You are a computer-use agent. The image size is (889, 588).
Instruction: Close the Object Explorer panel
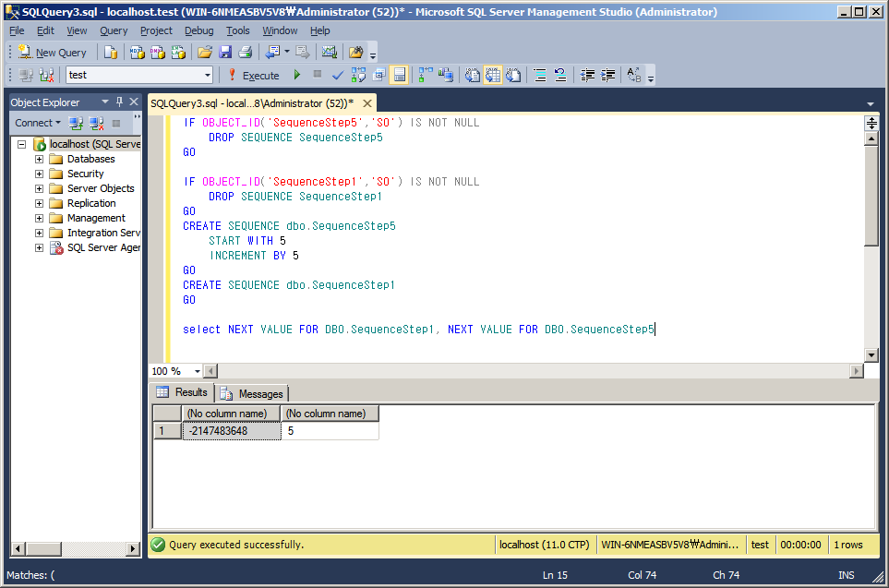click(134, 102)
